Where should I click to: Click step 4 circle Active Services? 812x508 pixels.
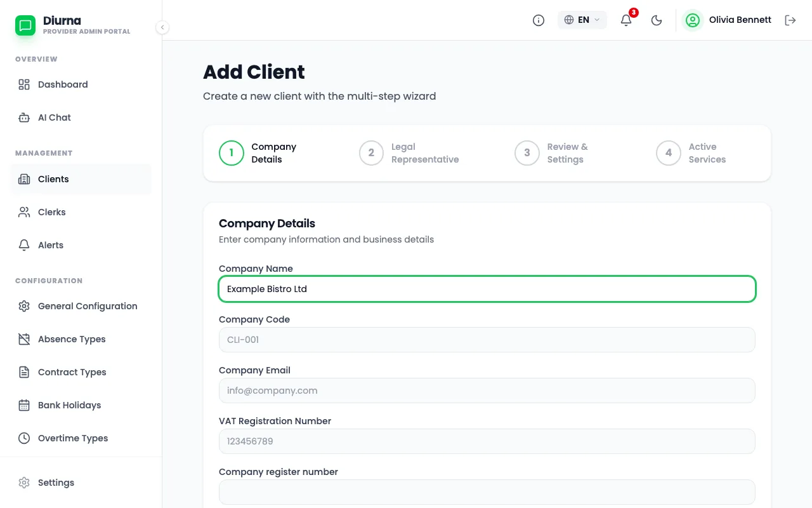click(669, 153)
